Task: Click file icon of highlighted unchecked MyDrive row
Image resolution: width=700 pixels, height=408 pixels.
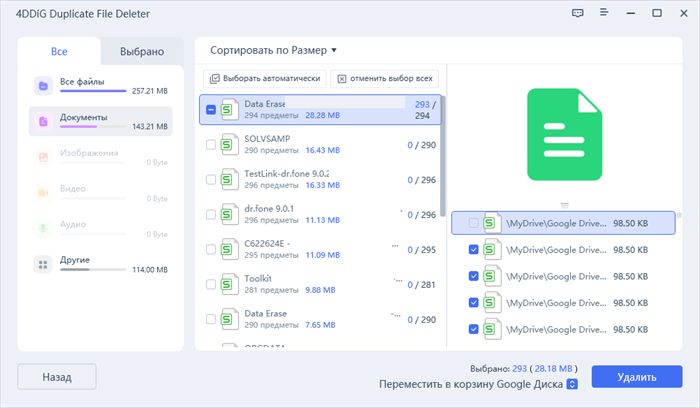Action: tap(492, 223)
